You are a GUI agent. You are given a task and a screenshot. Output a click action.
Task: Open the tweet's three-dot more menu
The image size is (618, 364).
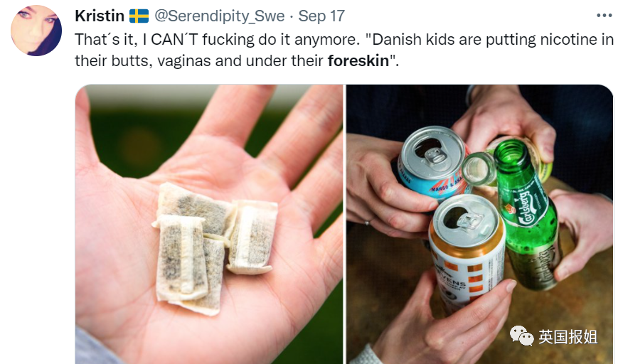(604, 16)
